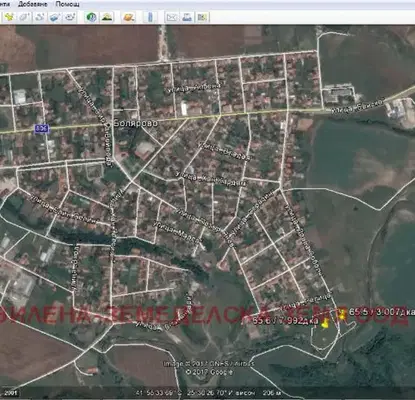Click the © 2017 Google attribution text
415x400 pixels.
210,372
